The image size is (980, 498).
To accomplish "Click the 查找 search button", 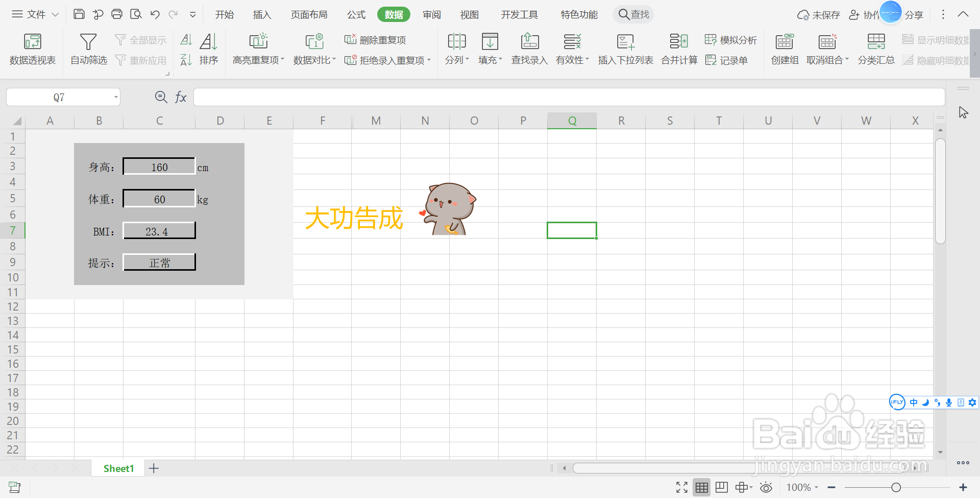I will [633, 14].
